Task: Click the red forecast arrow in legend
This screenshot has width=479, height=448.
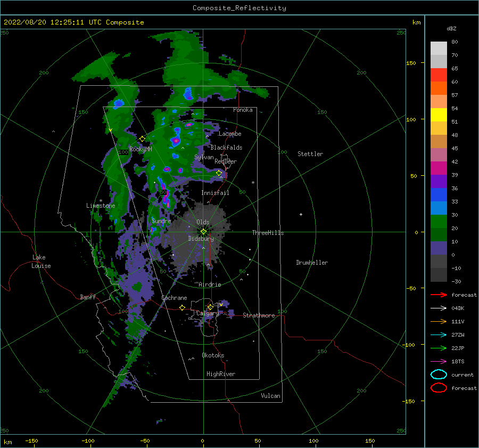Action: [439, 295]
